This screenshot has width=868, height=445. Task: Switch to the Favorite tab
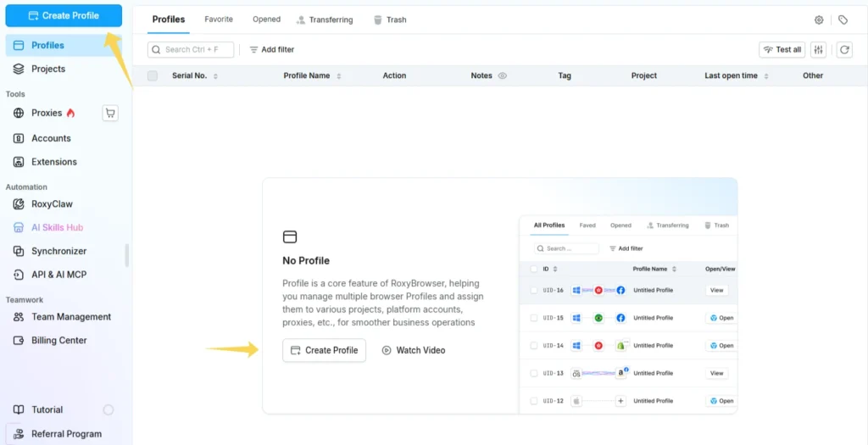219,19
